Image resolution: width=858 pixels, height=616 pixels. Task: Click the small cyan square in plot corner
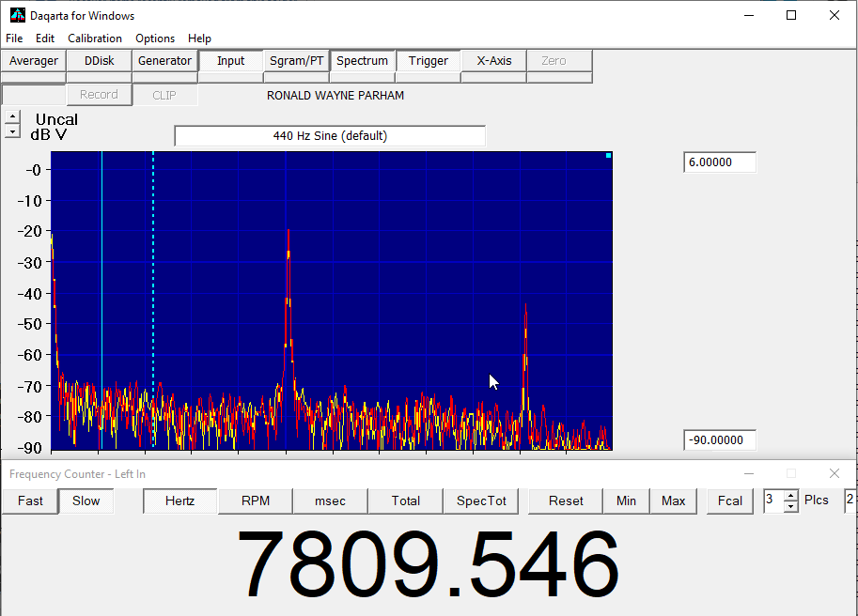pos(608,156)
